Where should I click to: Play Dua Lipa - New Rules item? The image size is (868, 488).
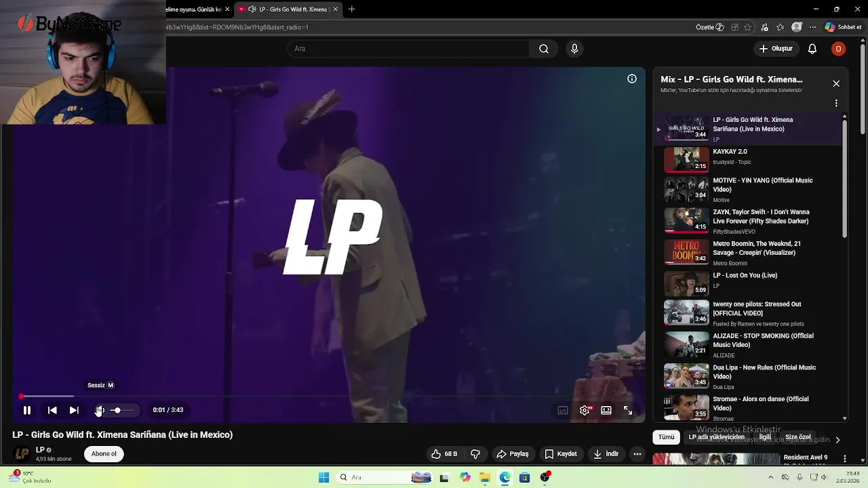tap(749, 377)
